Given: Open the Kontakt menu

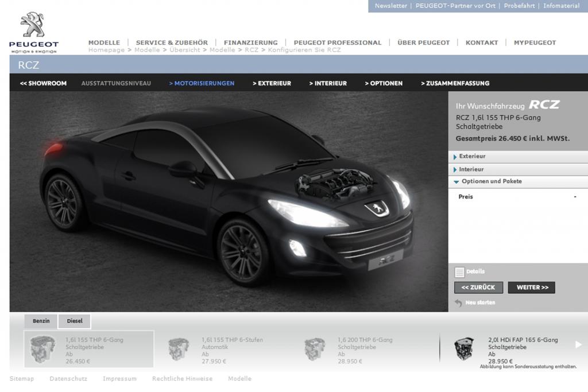Looking at the screenshot, I should click(482, 42).
